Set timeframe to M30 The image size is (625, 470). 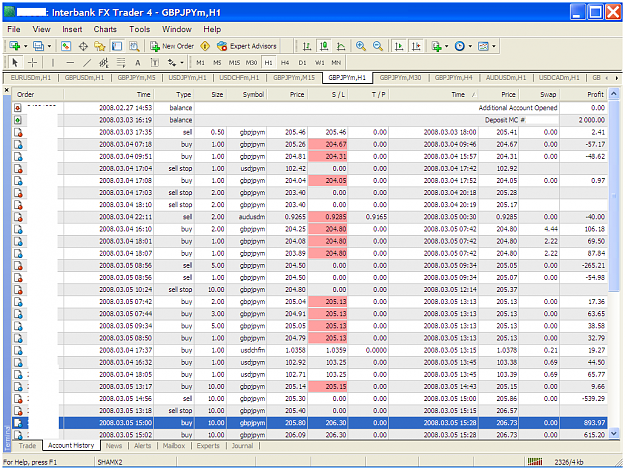[251, 63]
